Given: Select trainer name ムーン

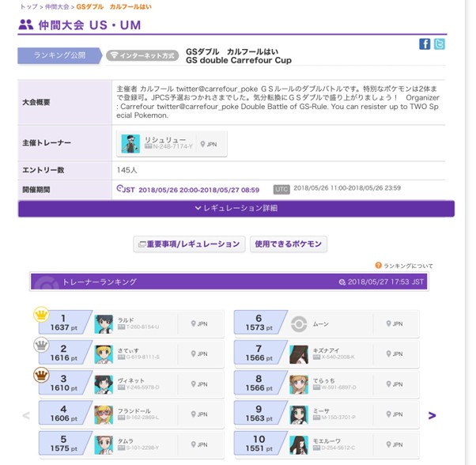Looking at the screenshot, I should tap(320, 324).
